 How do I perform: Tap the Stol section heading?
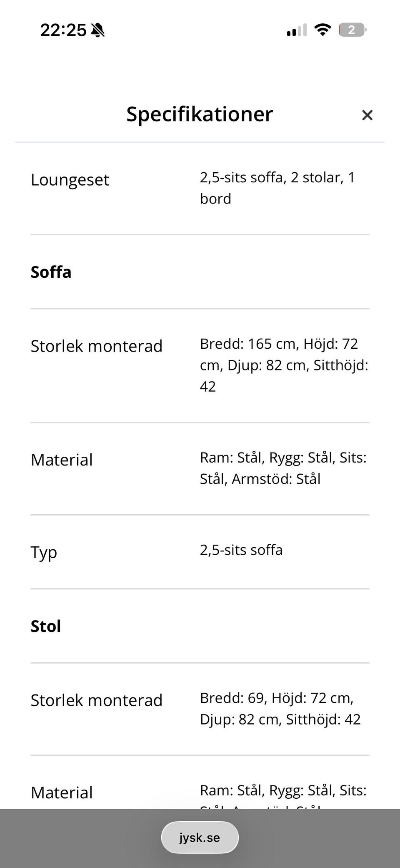pos(46,626)
